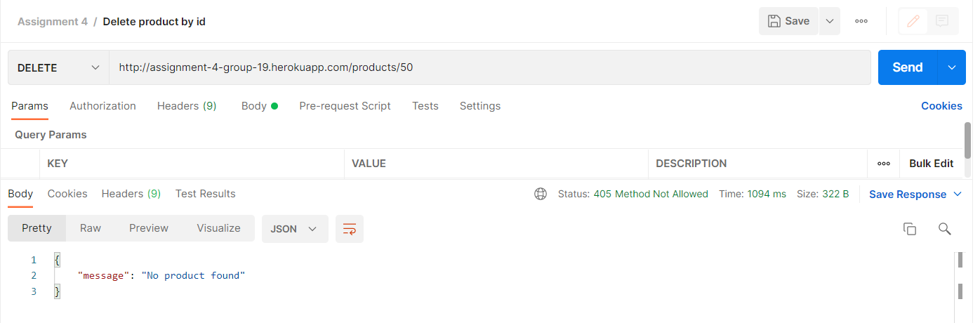The height and width of the screenshot is (323, 980).
Task: Open the response Headers (9) tab
Action: click(131, 194)
